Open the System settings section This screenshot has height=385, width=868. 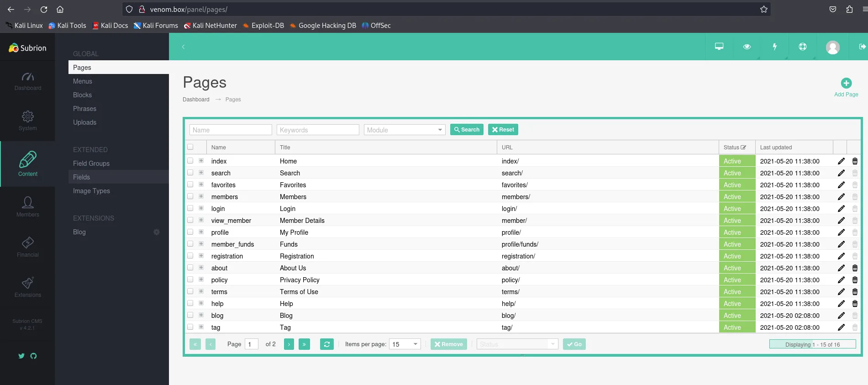tap(28, 121)
